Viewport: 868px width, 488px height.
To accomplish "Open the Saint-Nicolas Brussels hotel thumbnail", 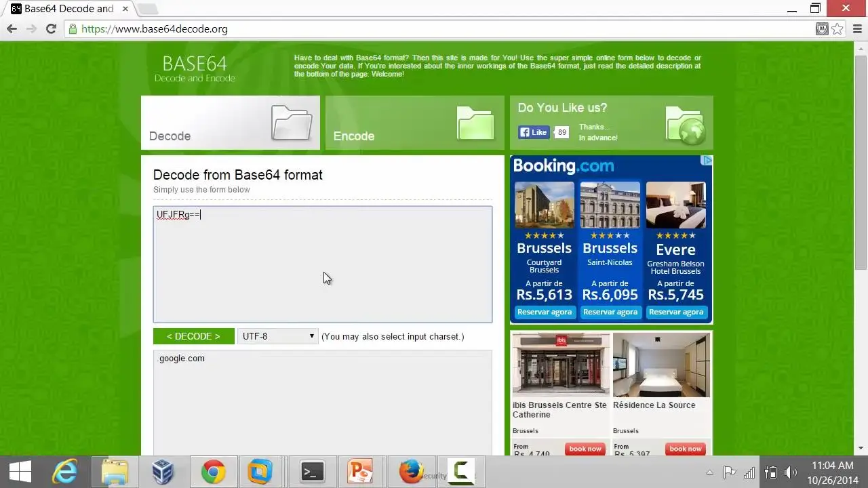I will 610,205.
